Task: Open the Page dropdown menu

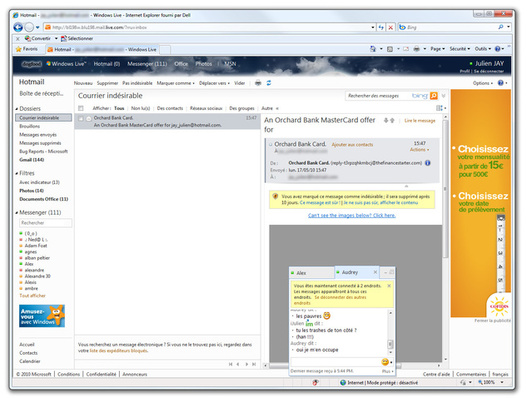Action: pos(437,49)
